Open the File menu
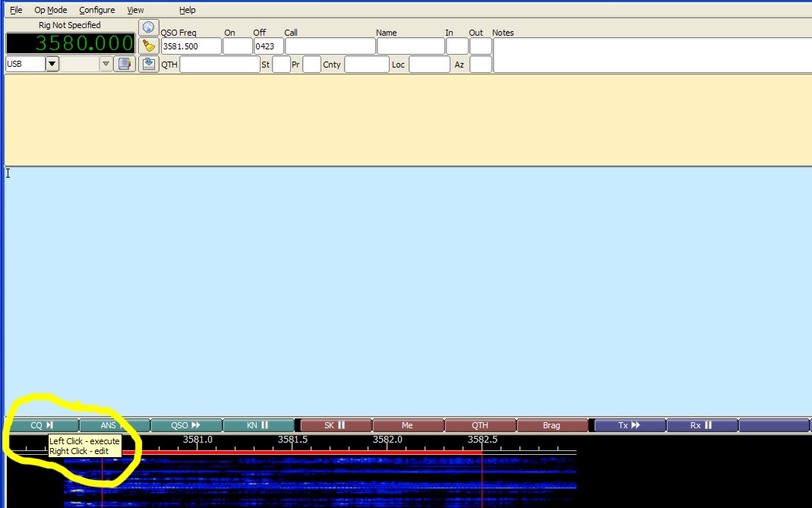The height and width of the screenshot is (508, 812). pyautogui.click(x=16, y=10)
